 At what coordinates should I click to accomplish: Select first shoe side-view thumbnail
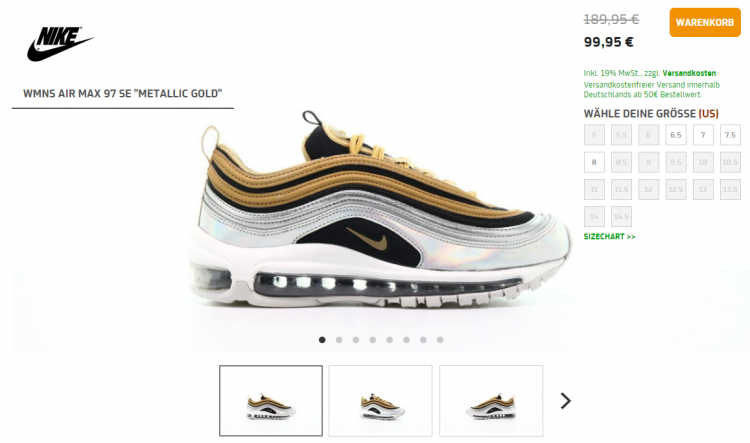271,401
